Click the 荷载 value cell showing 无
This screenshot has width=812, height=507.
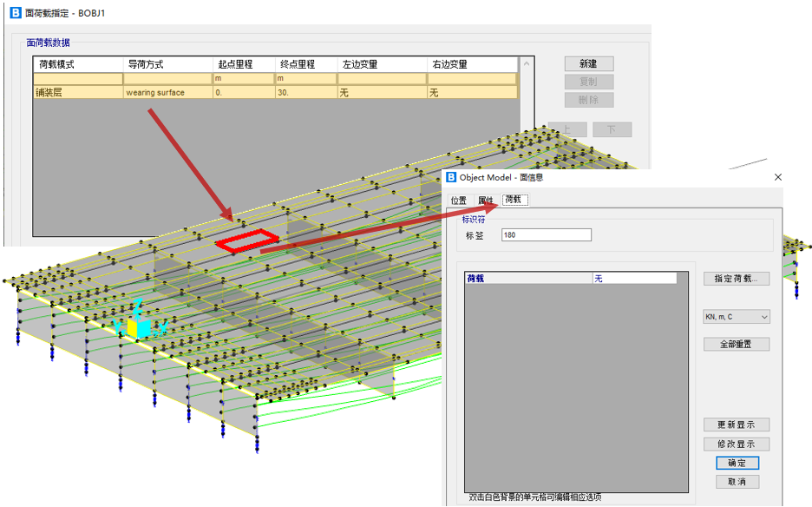coord(633,278)
